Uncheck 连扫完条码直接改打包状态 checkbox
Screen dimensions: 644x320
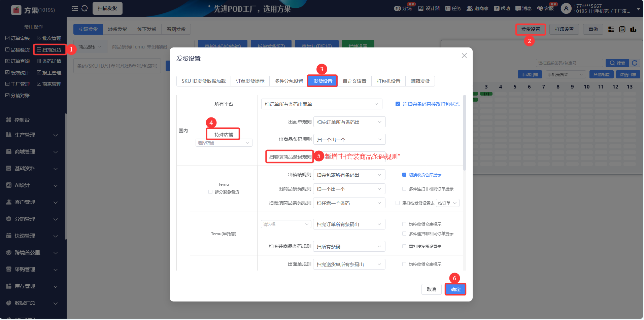[398, 104]
